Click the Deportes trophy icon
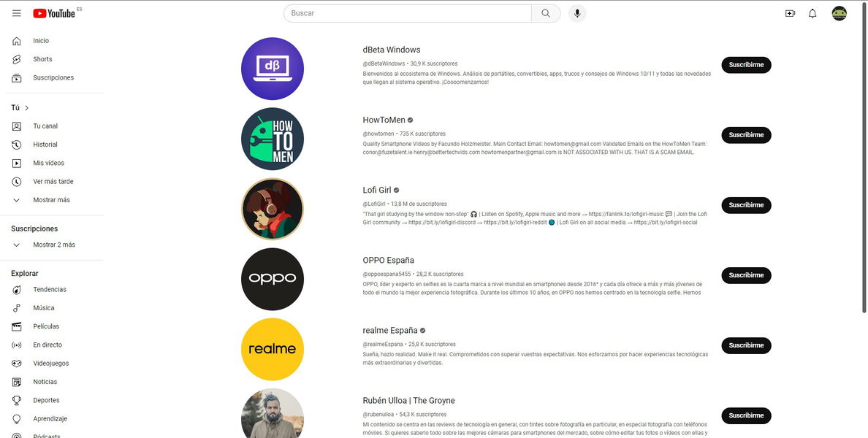The image size is (868, 438). point(17,400)
